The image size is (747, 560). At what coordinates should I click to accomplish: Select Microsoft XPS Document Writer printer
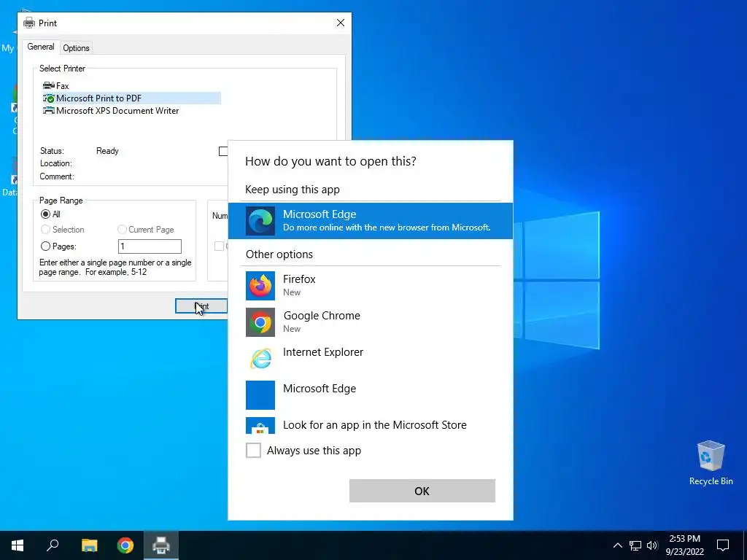(111, 111)
